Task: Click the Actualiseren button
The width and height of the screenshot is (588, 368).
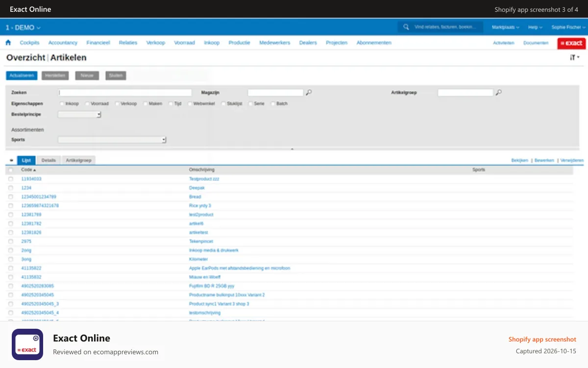Action: click(22, 76)
